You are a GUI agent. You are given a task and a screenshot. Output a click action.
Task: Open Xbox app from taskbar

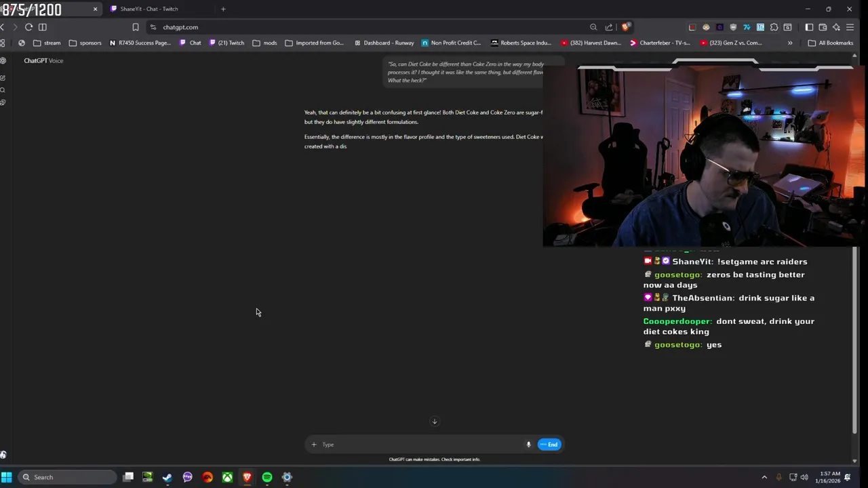pyautogui.click(x=227, y=477)
